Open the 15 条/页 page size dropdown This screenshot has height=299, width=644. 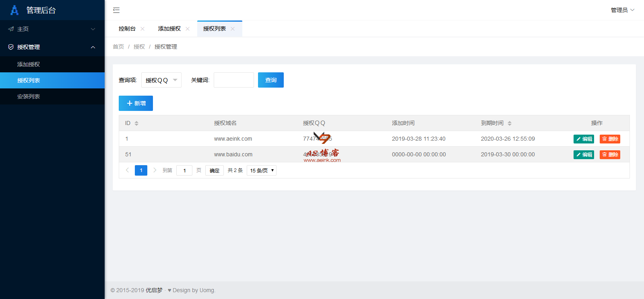pos(262,170)
